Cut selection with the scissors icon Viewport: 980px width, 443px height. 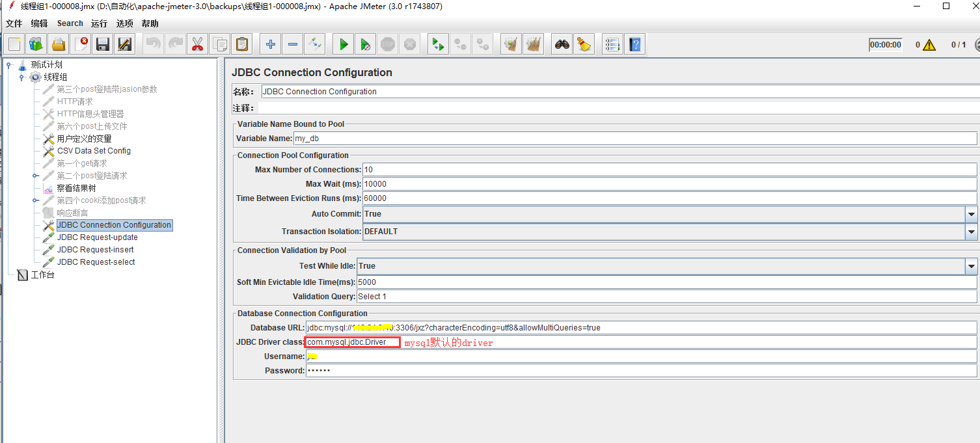pyautogui.click(x=198, y=44)
